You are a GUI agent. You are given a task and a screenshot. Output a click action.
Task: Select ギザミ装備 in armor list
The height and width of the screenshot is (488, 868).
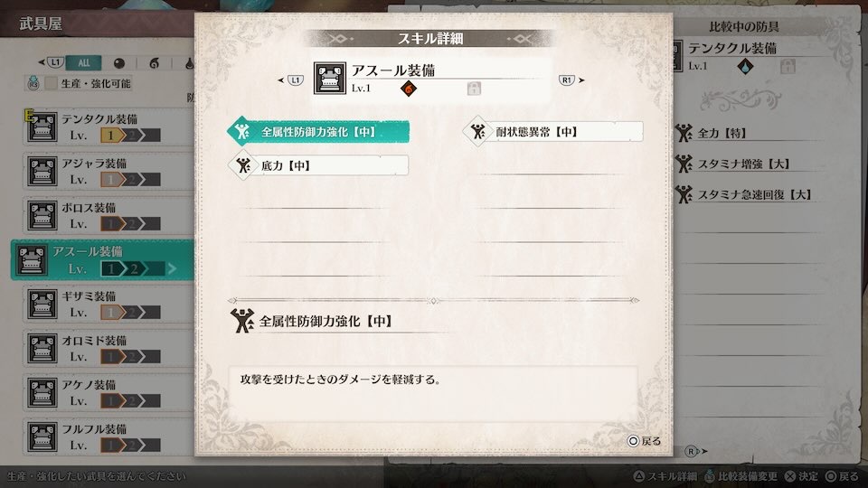[x=108, y=305]
